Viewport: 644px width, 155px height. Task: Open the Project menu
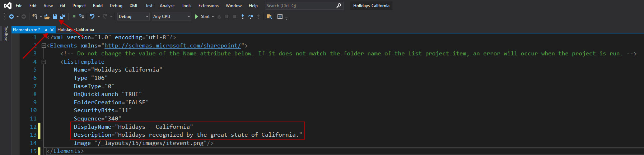[x=79, y=6]
